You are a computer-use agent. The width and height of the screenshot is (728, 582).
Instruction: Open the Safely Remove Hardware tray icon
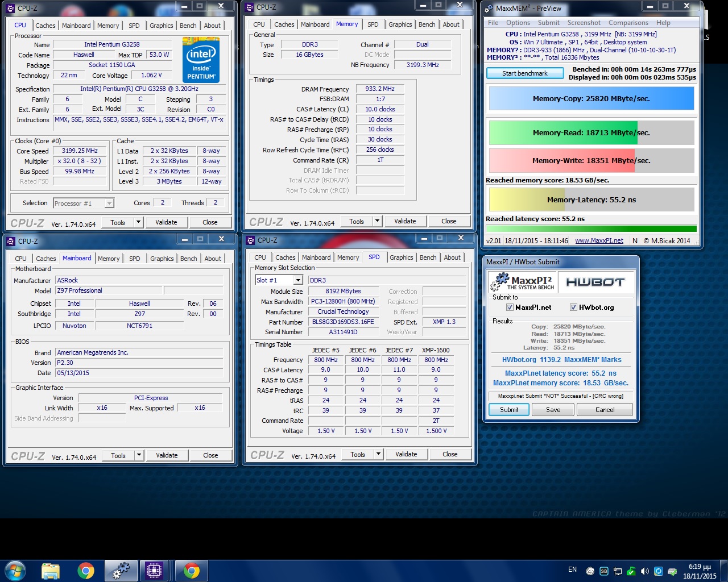pyautogui.click(x=672, y=571)
